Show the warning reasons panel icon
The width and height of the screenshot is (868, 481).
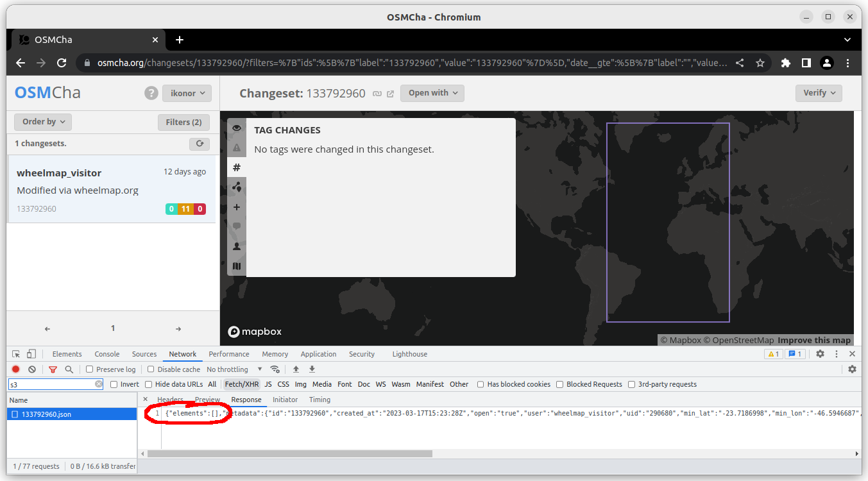click(237, 148)
